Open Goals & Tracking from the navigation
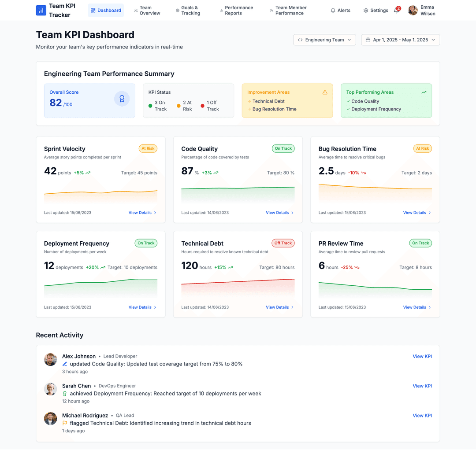476x450 pixels. pos(189,10)
